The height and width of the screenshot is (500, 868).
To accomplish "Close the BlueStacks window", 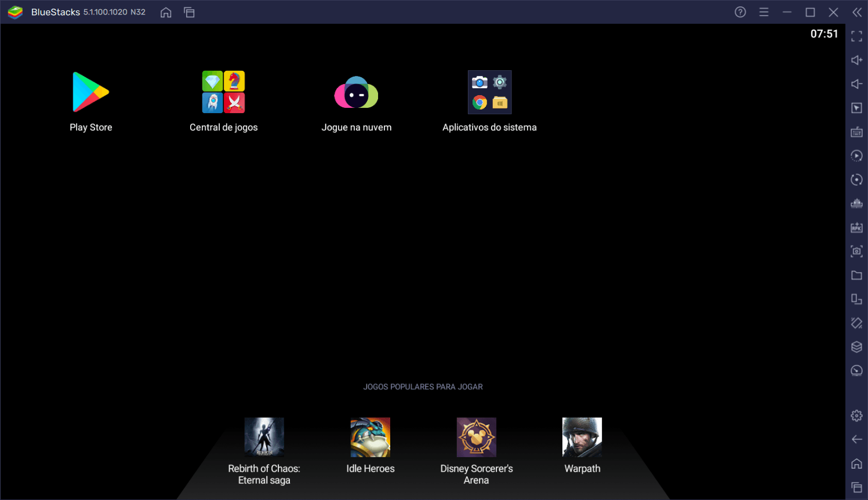I will click(x=833, y=12).
